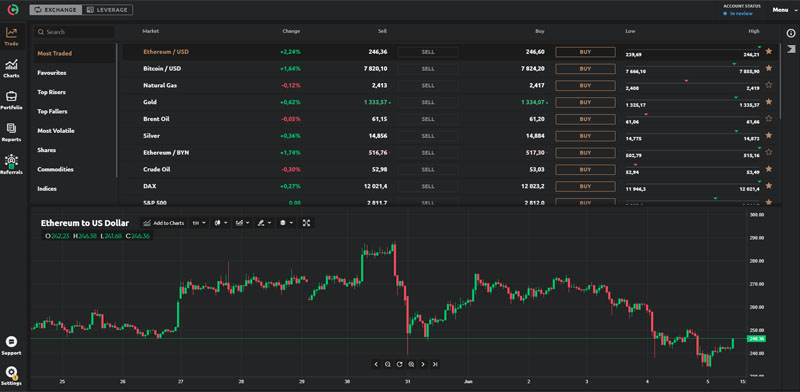800x392 pixels.
Task: Open the chart layers dropdown
Action: [287, 223]
